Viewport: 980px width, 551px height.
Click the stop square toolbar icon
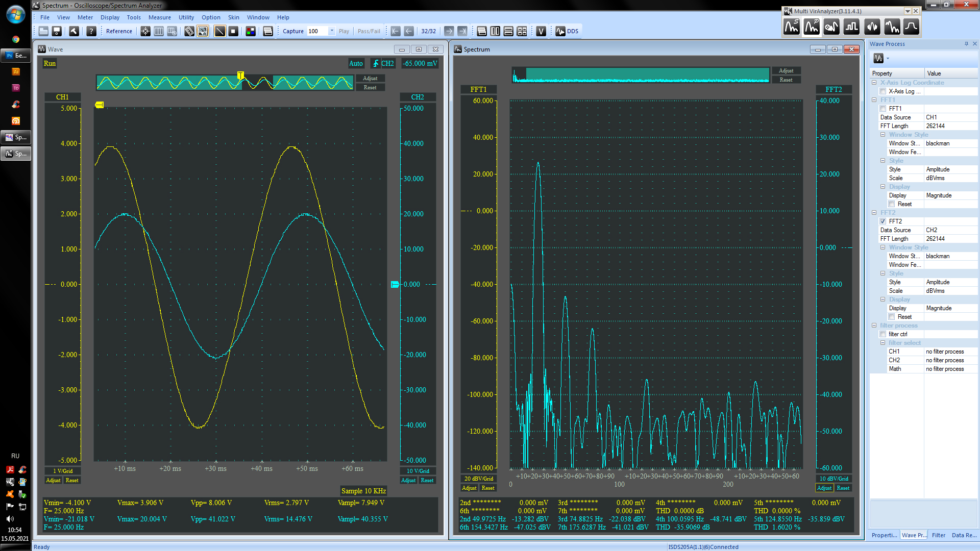[233, 31]
